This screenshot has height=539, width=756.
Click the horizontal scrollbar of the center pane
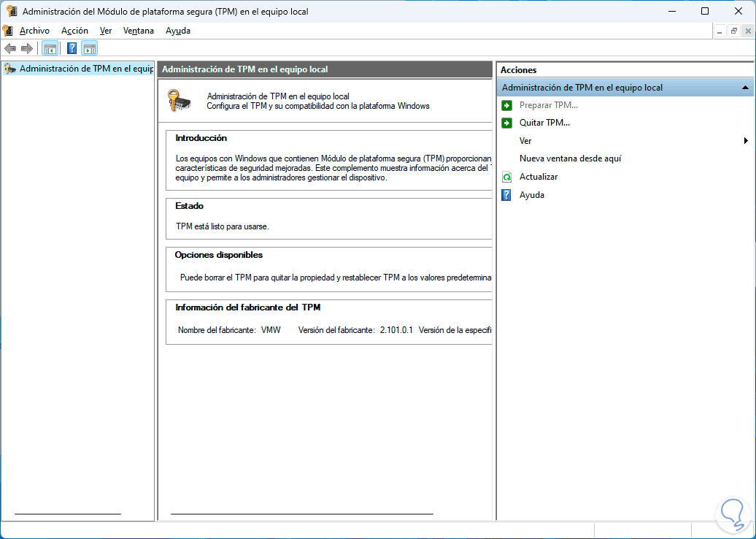[302, 514]
